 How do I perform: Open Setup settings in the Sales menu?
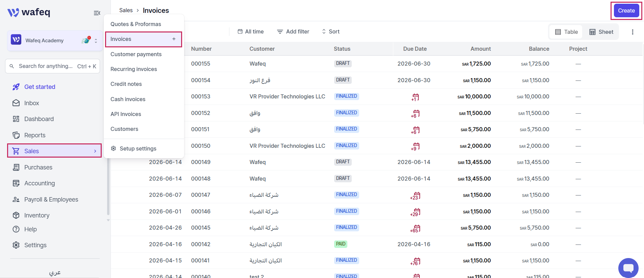coord(133,148)
